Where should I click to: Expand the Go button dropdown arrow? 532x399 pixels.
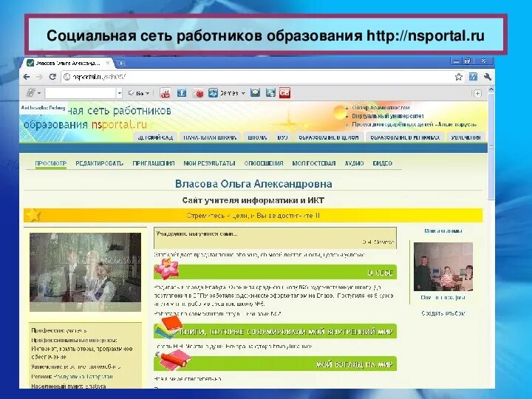(147, 93)
